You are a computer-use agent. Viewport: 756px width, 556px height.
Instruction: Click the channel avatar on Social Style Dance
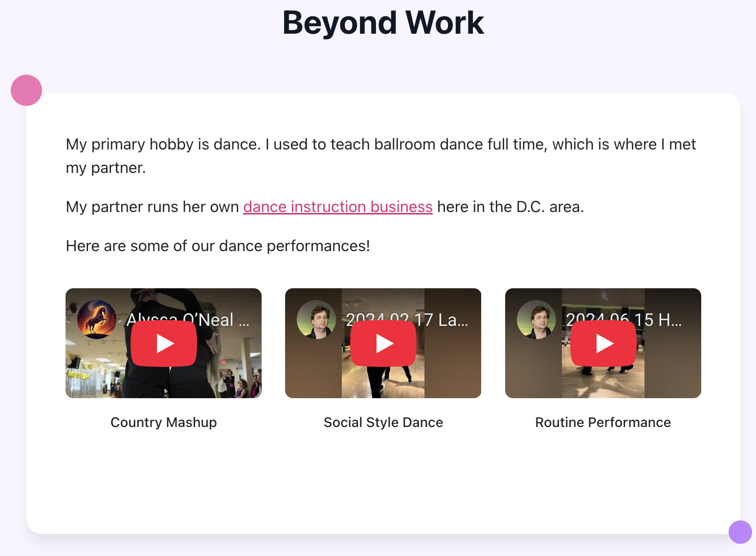[316, 320]
